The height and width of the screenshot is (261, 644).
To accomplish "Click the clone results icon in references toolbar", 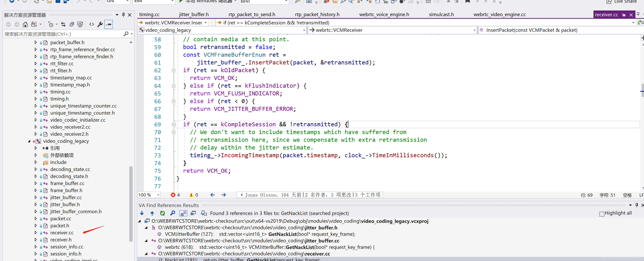I will (204, 213).
